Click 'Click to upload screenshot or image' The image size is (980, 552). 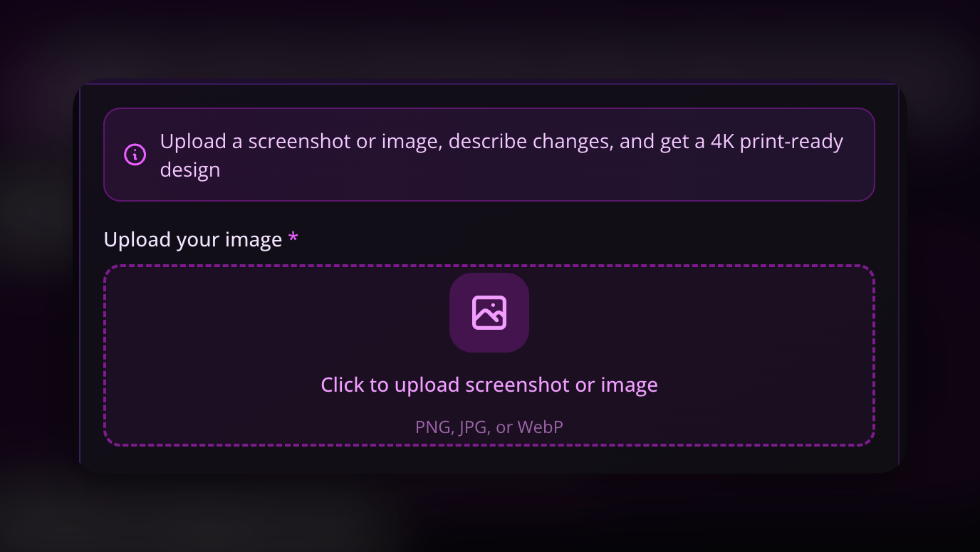pos(489,385)
